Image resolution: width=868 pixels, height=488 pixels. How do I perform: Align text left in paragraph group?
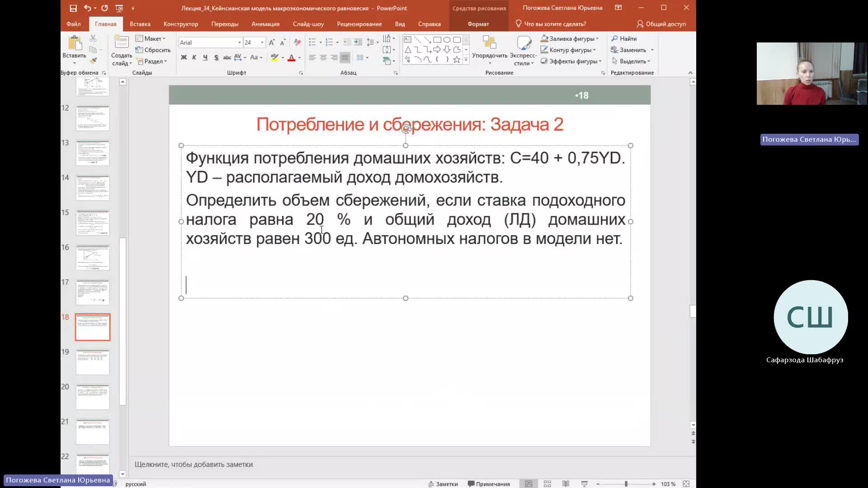(x=312, y=57)
